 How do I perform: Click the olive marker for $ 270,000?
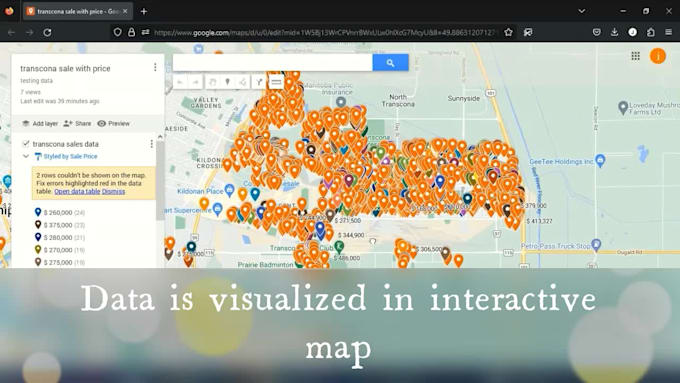[x=38, y=249]
